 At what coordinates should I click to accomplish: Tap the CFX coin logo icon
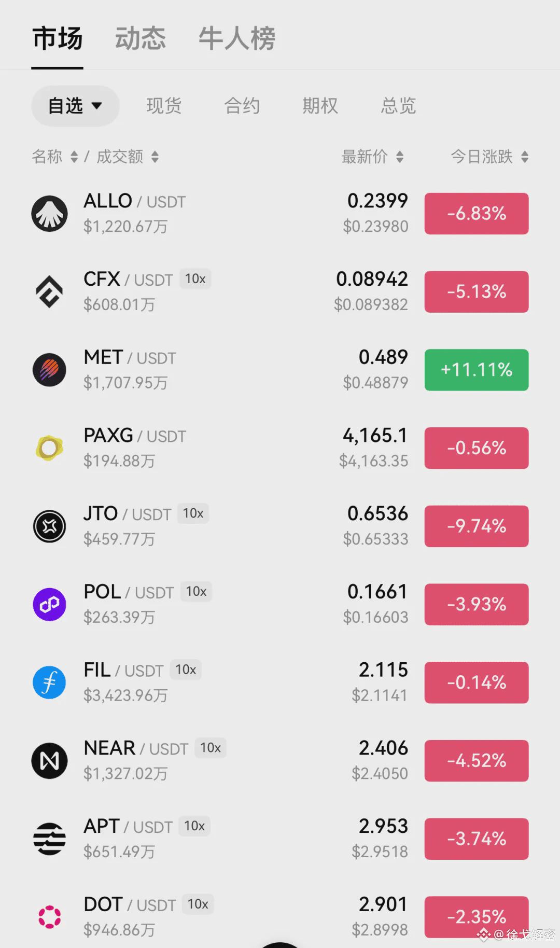click(49, 292)
